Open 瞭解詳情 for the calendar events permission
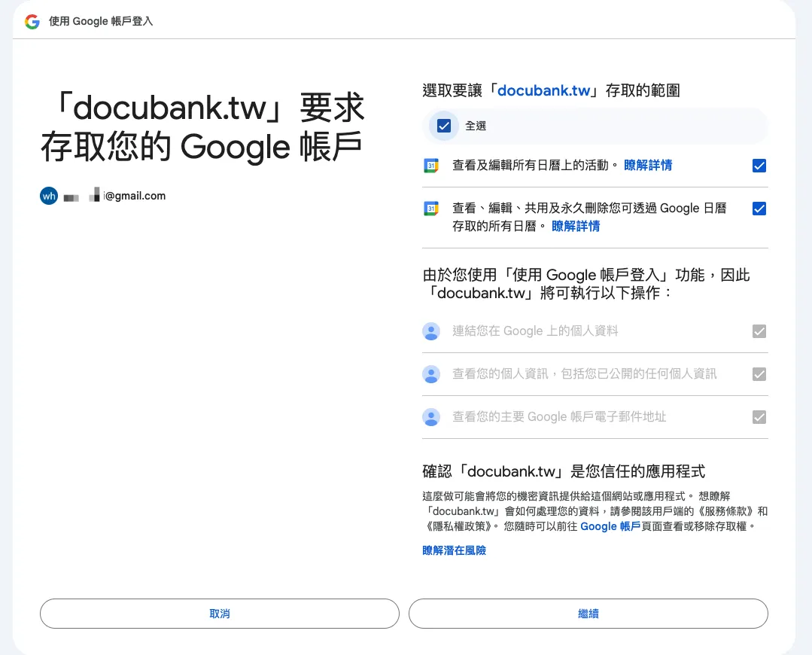 (x=648, y=165)
